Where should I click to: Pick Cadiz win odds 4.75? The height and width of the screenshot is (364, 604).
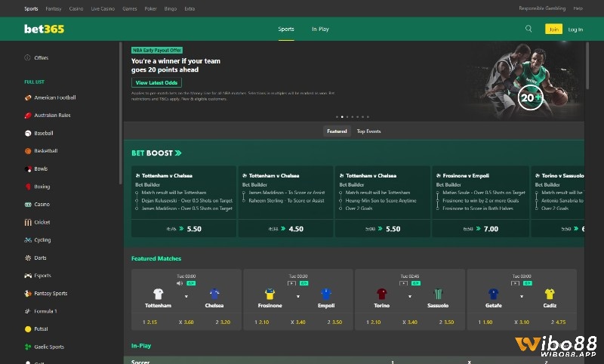[558, 322]
